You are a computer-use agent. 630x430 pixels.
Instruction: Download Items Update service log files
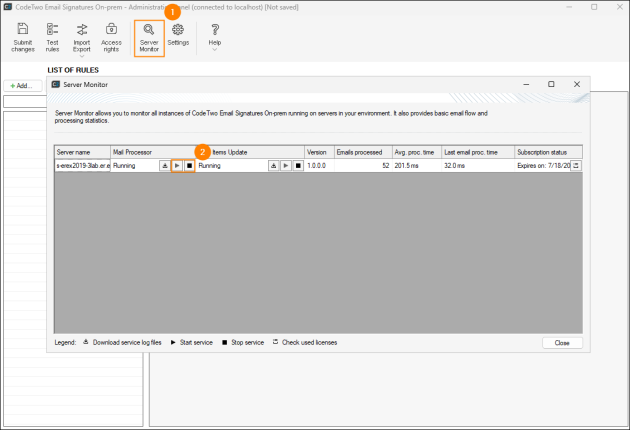[x=274, y=166]
